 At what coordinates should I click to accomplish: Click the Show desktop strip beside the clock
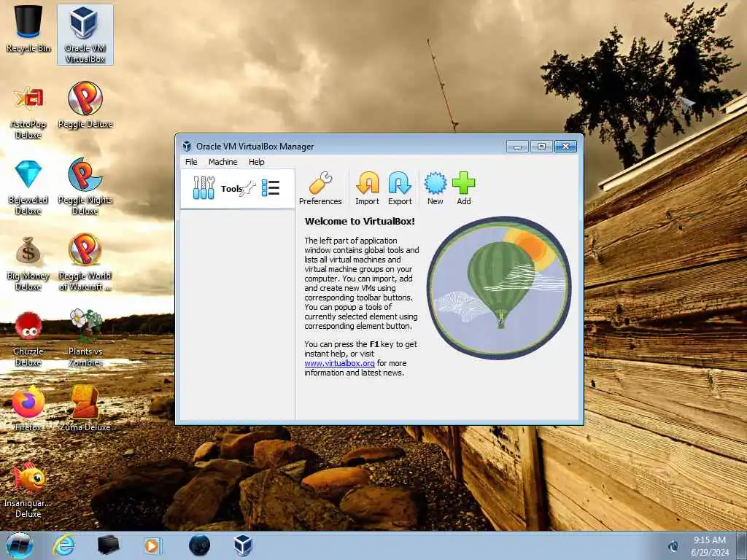pos(741,545)
